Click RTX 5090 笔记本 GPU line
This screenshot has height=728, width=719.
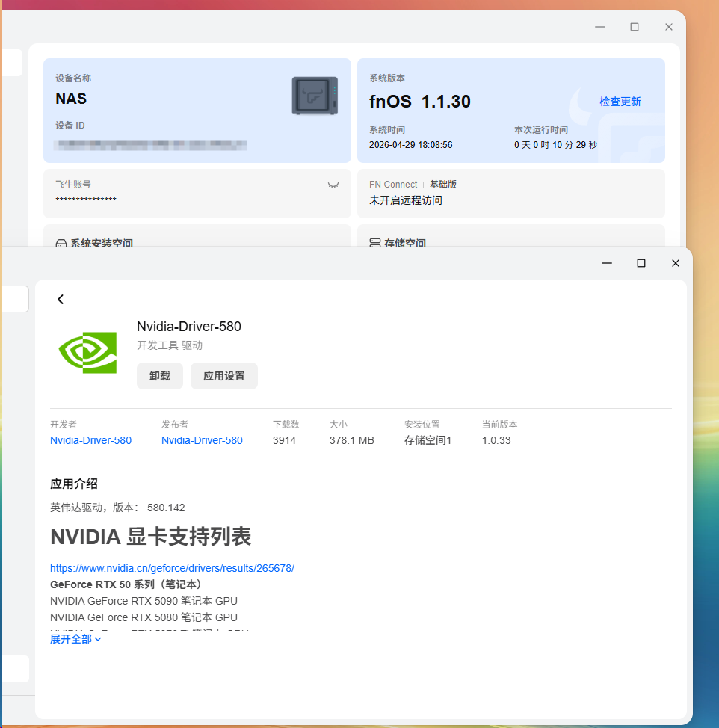(144, 601)
